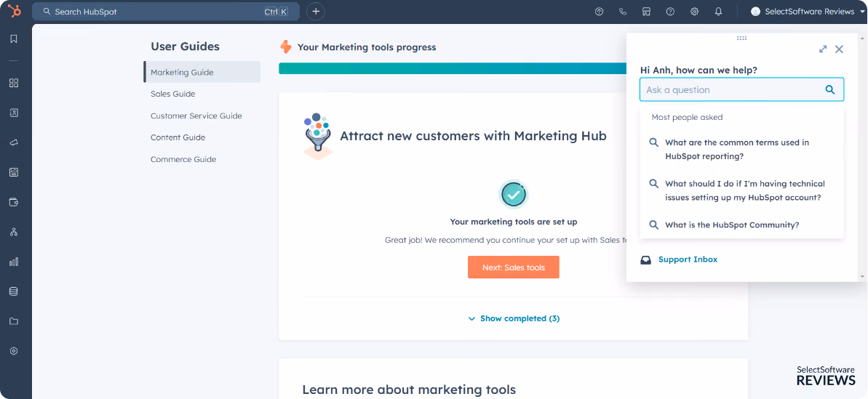Click the Learn more about marketing tools heading
Viewport: 868px width, 399px height.
pyautogui.click(x=409, y=390)
